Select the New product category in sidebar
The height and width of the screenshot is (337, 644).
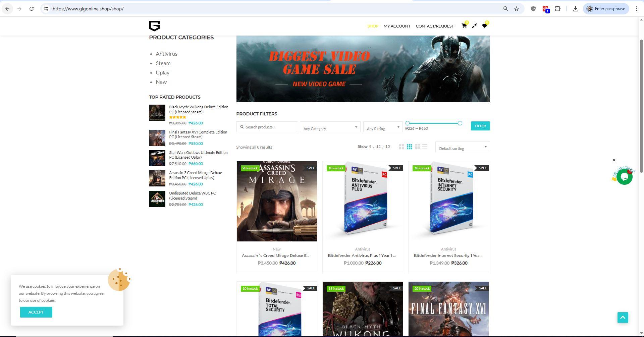point(161,82)
